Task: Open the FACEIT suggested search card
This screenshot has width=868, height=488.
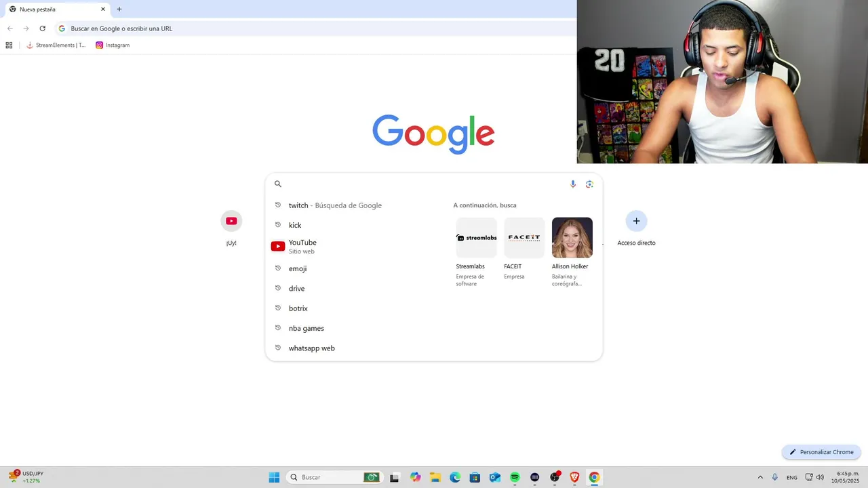Action: [x=524, y=249]
